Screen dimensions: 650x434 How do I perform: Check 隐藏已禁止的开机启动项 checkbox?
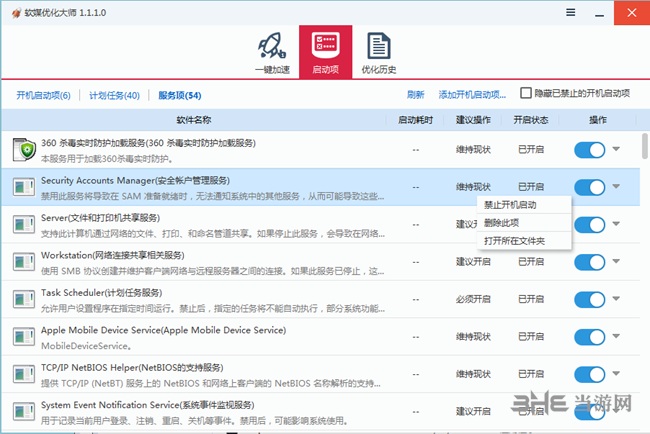526,93
